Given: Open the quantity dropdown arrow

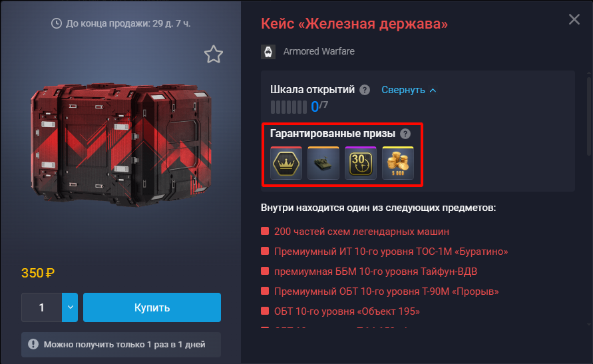Looking at the screenshot, I should (x=70, y=307).
